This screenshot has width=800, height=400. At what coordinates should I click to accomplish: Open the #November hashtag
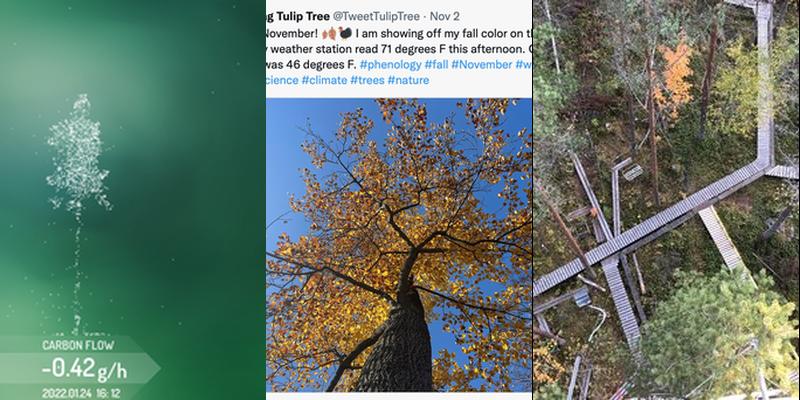(x=482, y=65)
